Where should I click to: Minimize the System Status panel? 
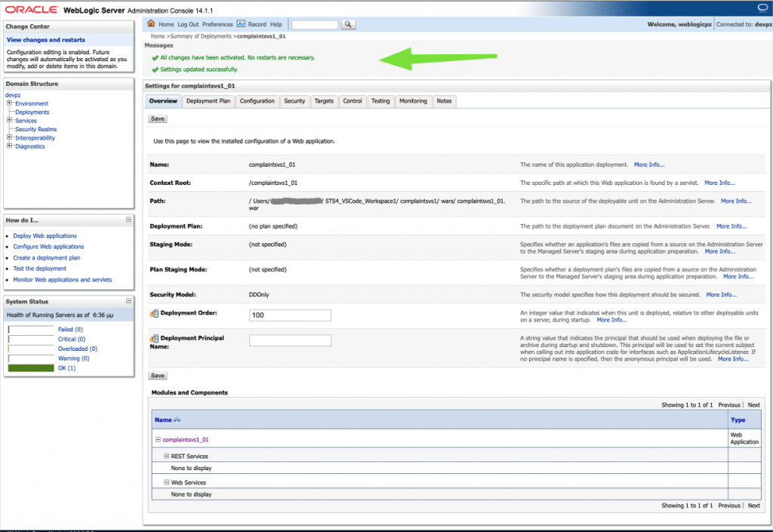pos(128,301)
